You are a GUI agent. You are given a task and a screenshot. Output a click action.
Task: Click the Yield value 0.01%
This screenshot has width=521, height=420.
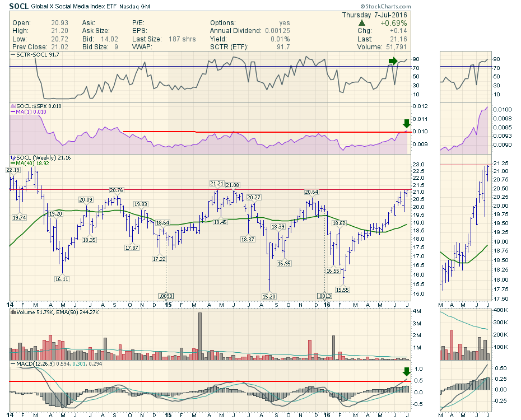coord(280,39)
